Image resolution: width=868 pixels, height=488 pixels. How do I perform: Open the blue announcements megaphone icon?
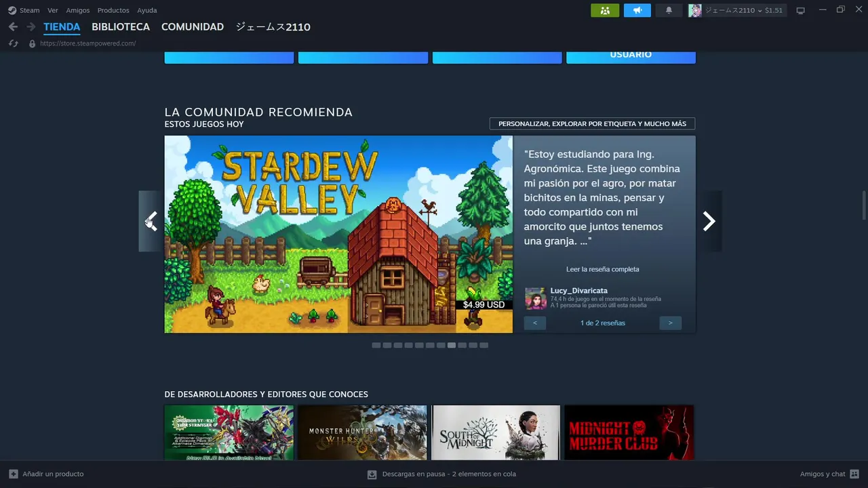coord(637,10)
